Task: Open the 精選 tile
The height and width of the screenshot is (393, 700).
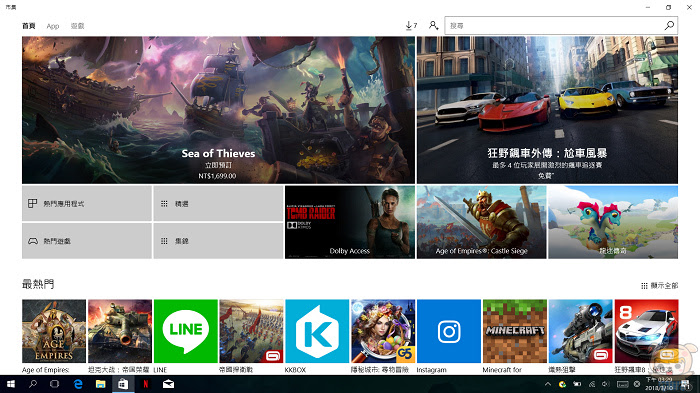Action: pos(218,203)
